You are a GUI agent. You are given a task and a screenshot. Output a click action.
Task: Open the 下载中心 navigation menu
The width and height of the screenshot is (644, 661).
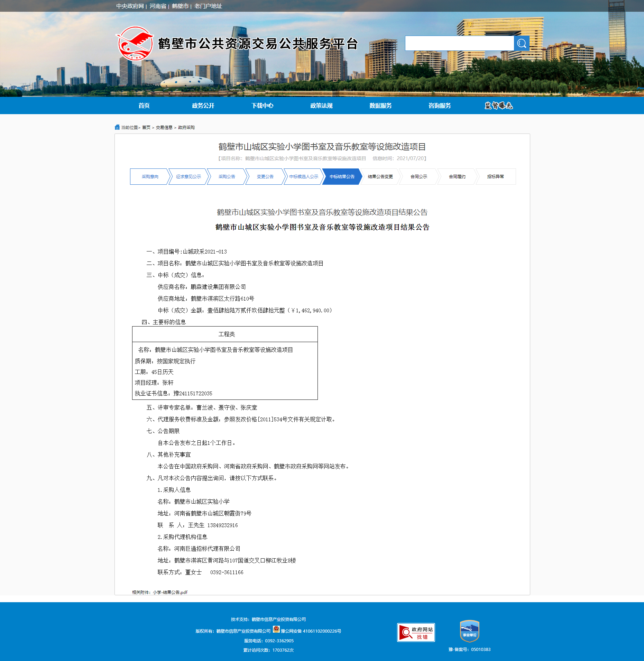coord(262,105)
